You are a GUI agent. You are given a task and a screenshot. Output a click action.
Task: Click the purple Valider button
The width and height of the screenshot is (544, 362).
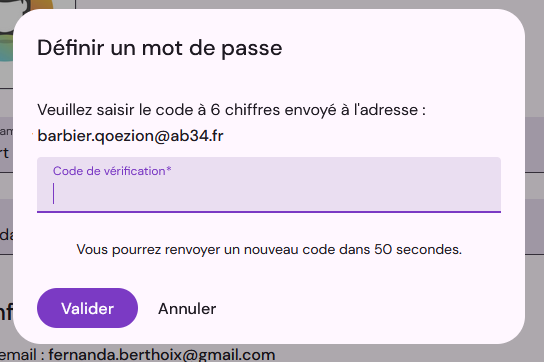87,308
